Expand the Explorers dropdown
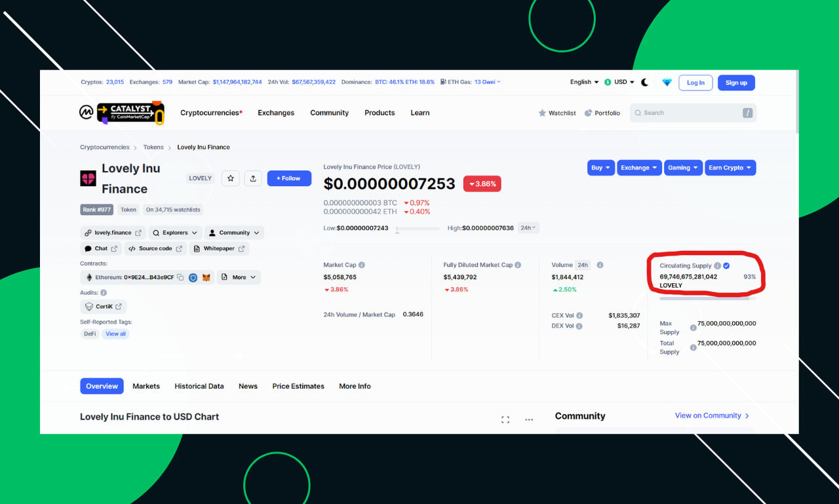 (x=174, y=233)
